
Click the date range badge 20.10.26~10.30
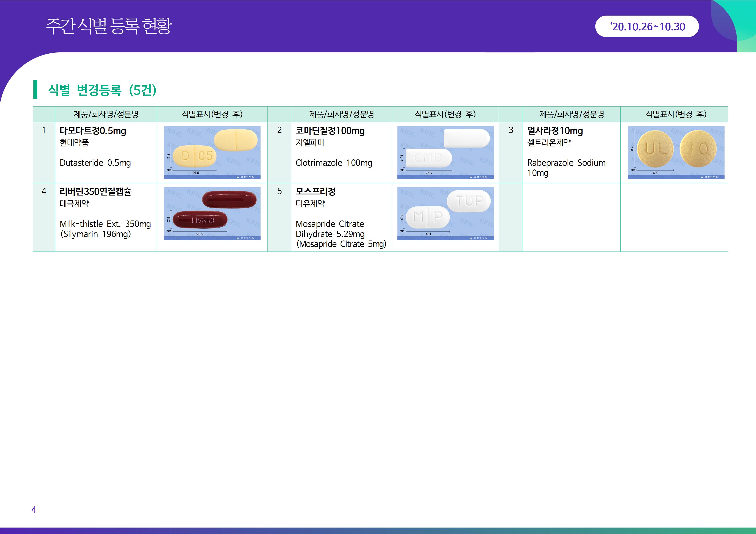click(x=647, y=26)
